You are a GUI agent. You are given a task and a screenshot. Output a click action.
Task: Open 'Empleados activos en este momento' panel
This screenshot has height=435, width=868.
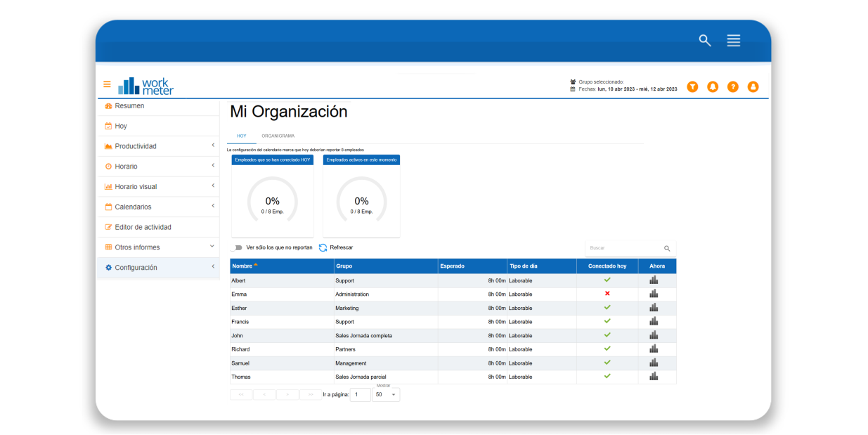361,160
